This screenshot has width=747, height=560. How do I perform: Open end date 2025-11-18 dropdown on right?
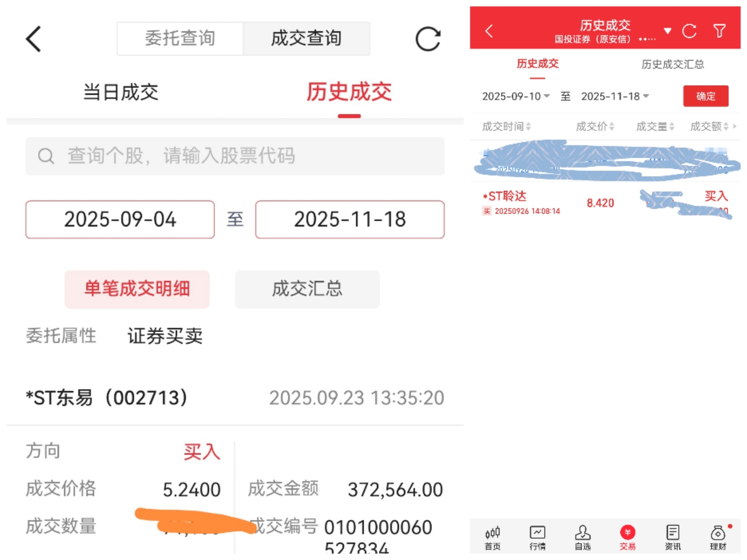[615, 96]
